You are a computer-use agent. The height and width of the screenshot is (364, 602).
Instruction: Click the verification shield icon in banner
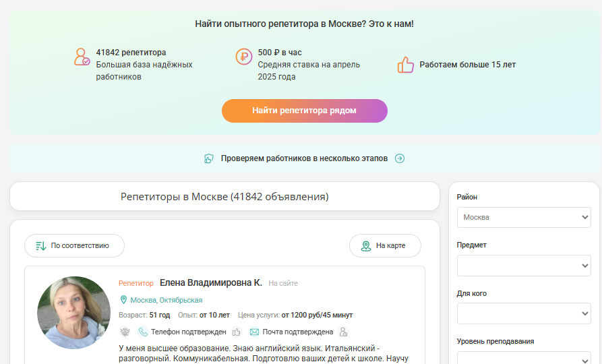(209, 158)
